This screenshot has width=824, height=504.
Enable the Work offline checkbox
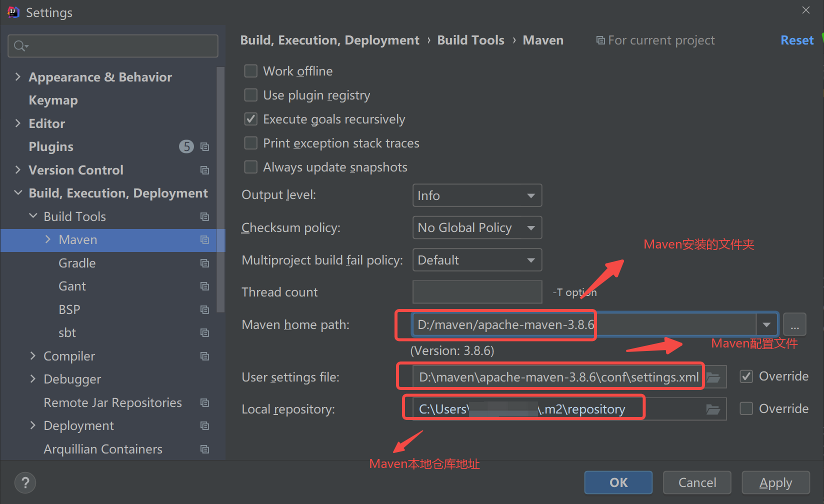(x=250, y=71)
